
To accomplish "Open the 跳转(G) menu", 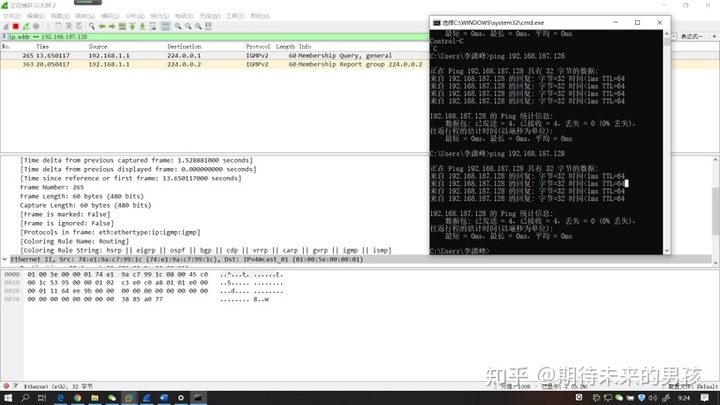I will click(x=85, y=16).
